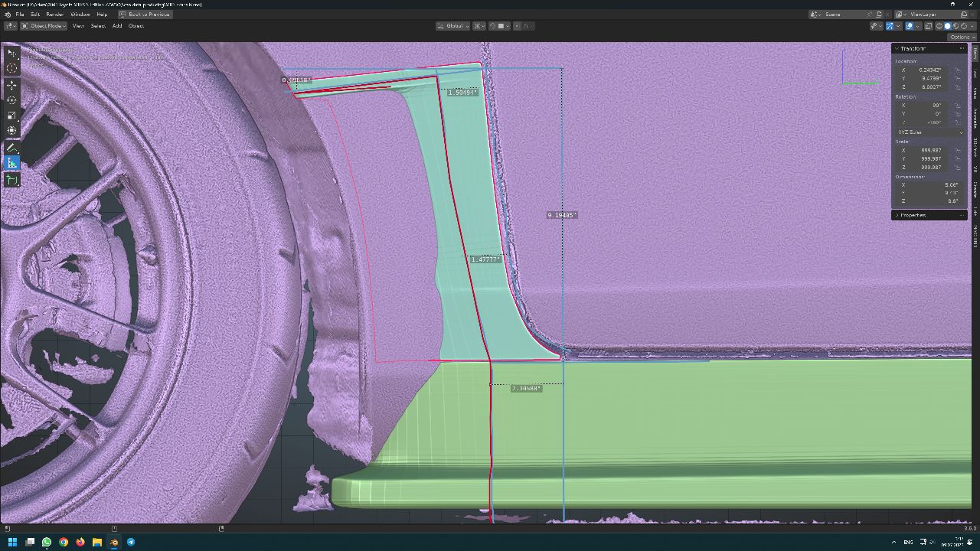Click the Add Cube tool icon
The width and height of the screenshot is (980, 551).
[11, 180]
